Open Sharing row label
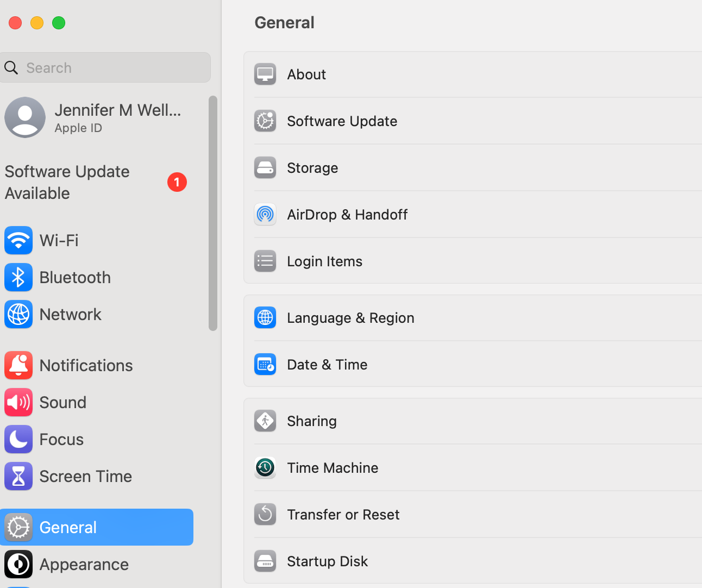This screenshot has height=588, width=702. click(312, 421)
